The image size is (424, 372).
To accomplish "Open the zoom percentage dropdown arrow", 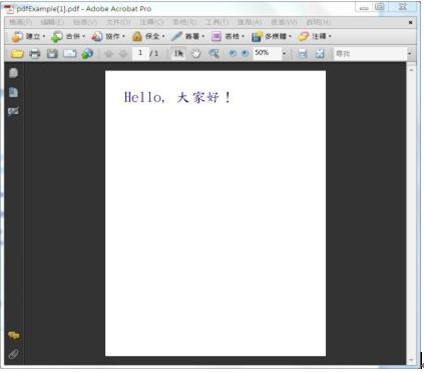I will pyautogui.click(x=284, y=53).
